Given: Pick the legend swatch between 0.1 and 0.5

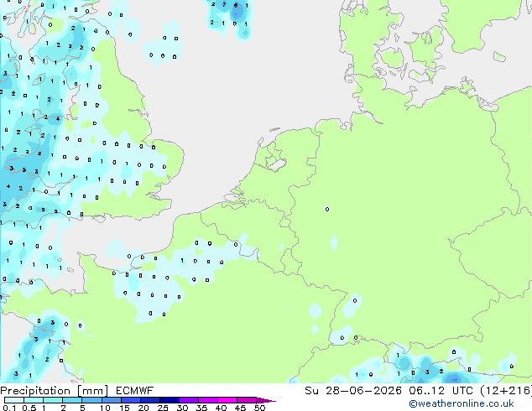Looking at the screenshot, I should [14, 400].
